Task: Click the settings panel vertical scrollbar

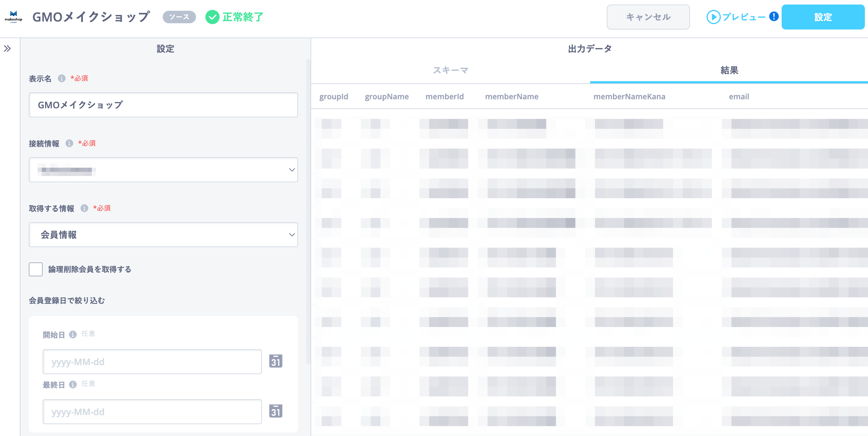Action: pyautogui.click(x=308, y=212)
